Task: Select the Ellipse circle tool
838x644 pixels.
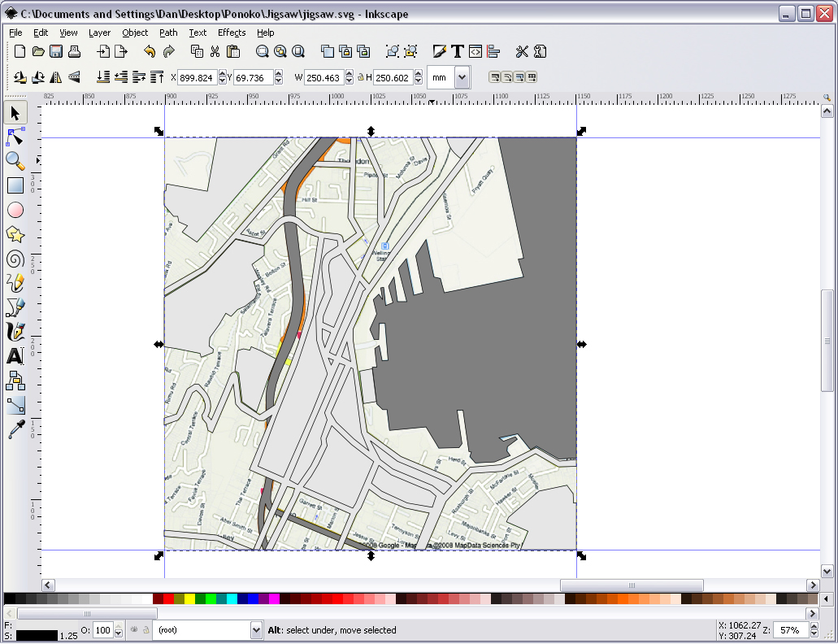Action: coord(15,210)
